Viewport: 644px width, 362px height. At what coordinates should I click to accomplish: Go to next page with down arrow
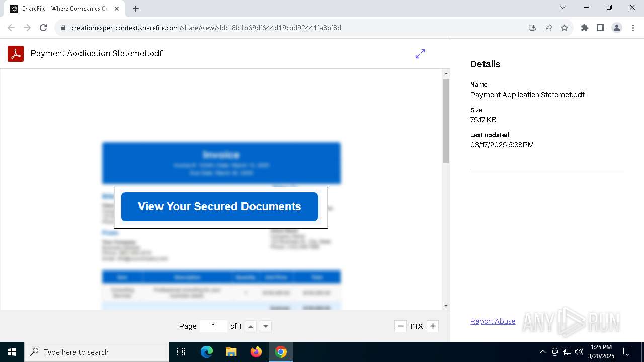266,326
